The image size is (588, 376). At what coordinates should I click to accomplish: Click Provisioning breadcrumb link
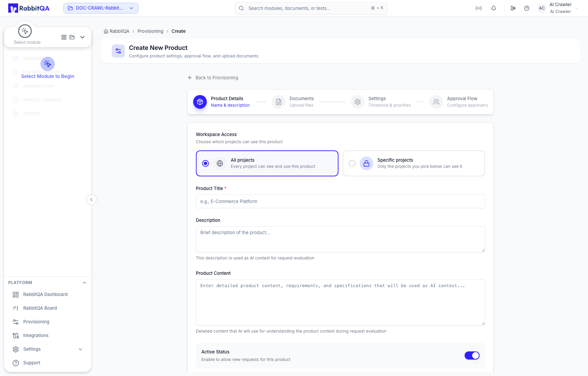tap(150, 31)
